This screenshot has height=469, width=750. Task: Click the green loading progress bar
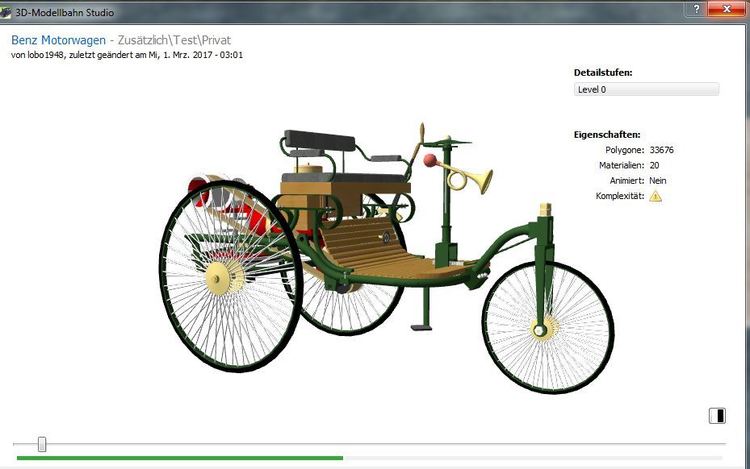coord(180,458)
